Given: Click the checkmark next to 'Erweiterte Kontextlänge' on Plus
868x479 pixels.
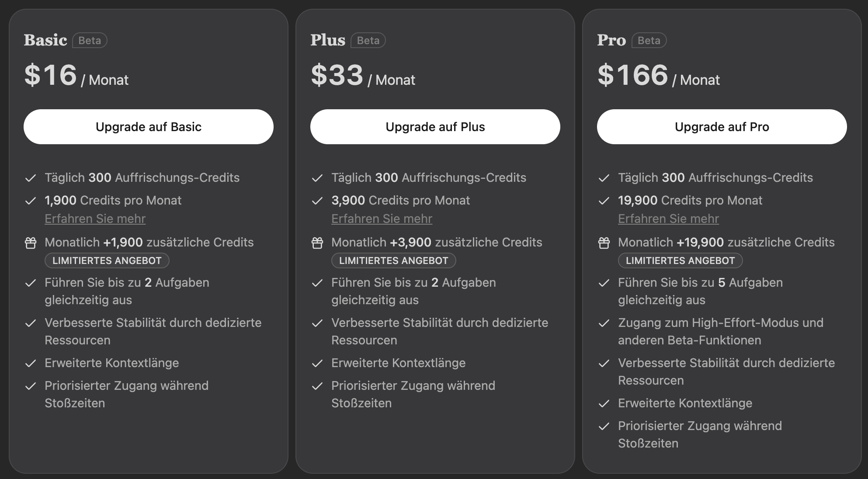Looking at the screenshot, I should [318, 363].
